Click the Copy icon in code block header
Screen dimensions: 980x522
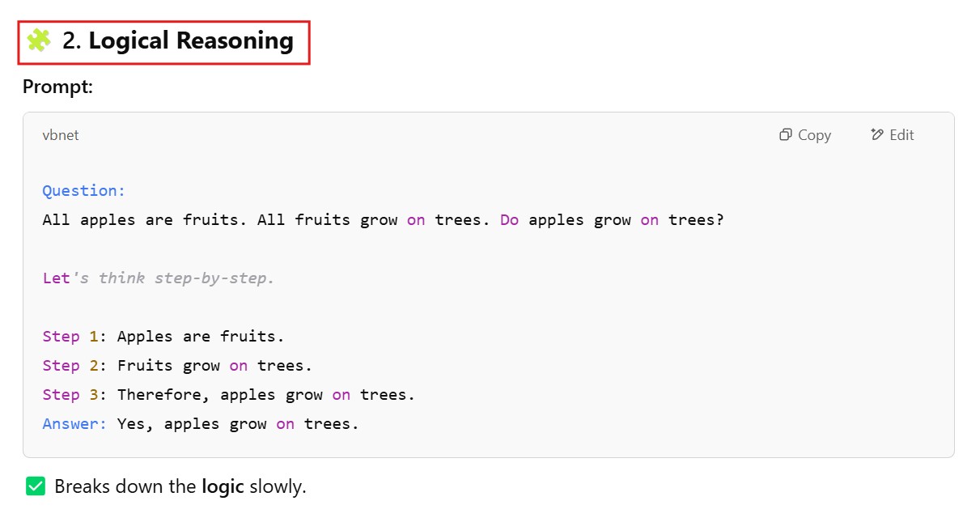tap(785, 135)
